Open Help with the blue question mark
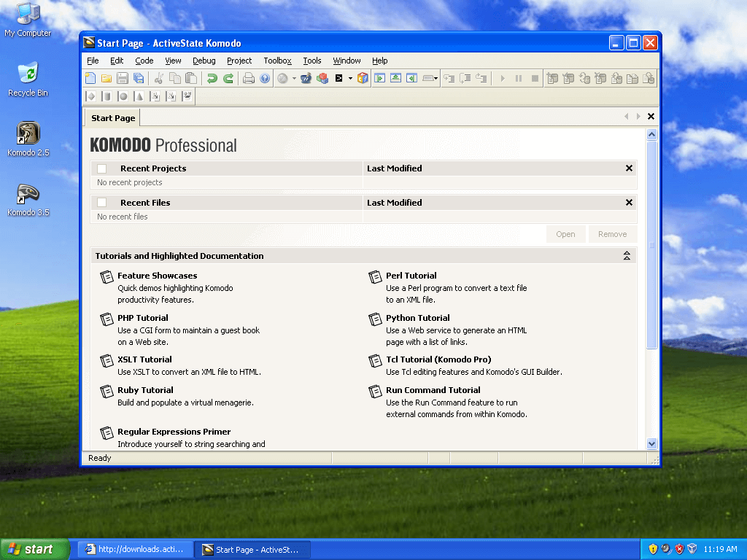 [265, 78]
